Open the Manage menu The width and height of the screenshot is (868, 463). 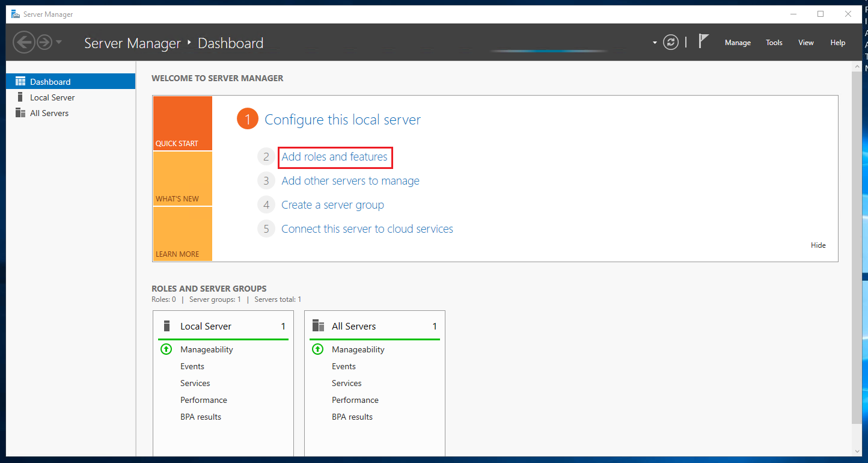(738, 43)
